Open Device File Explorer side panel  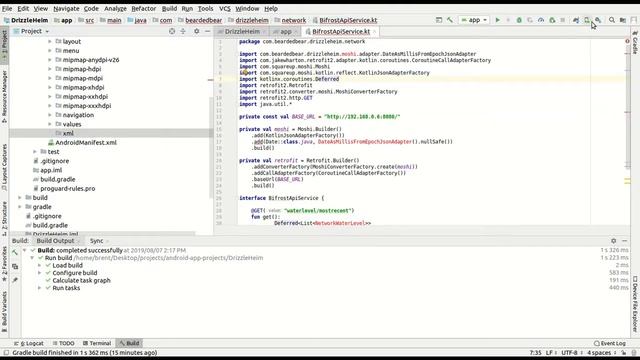coord(635,304)
